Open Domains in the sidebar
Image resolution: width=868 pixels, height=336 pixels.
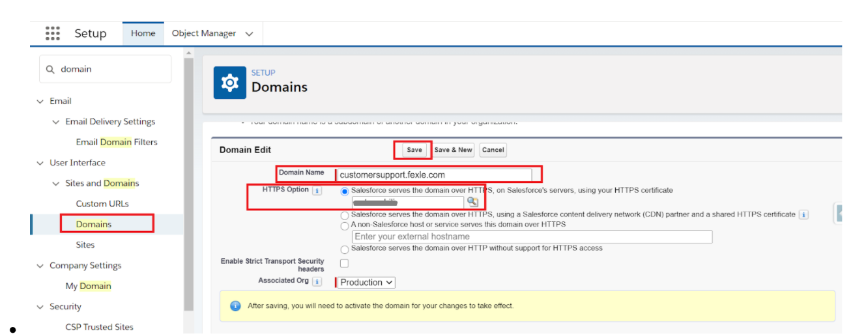click(94, 225)
